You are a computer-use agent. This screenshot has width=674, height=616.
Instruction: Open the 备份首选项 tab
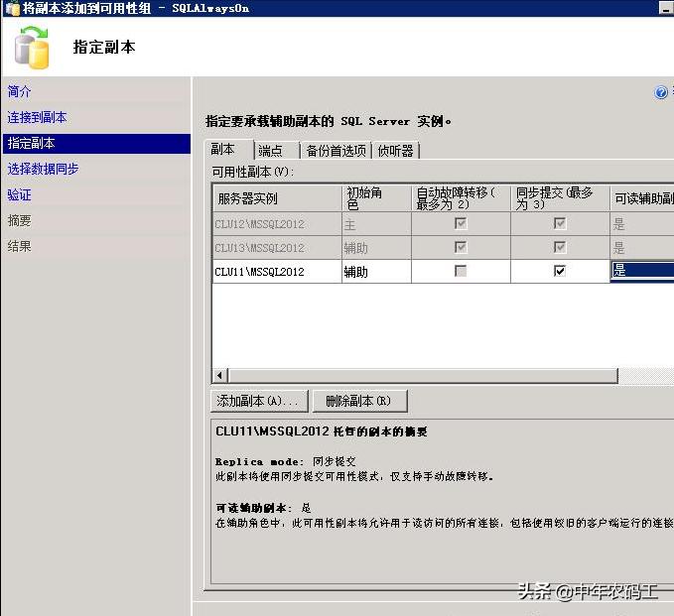click(x=336, y=151)
